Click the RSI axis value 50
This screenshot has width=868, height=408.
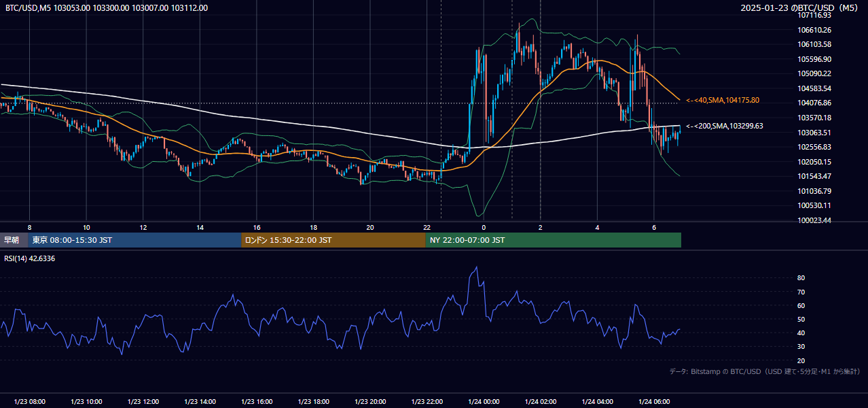point(801,319)
